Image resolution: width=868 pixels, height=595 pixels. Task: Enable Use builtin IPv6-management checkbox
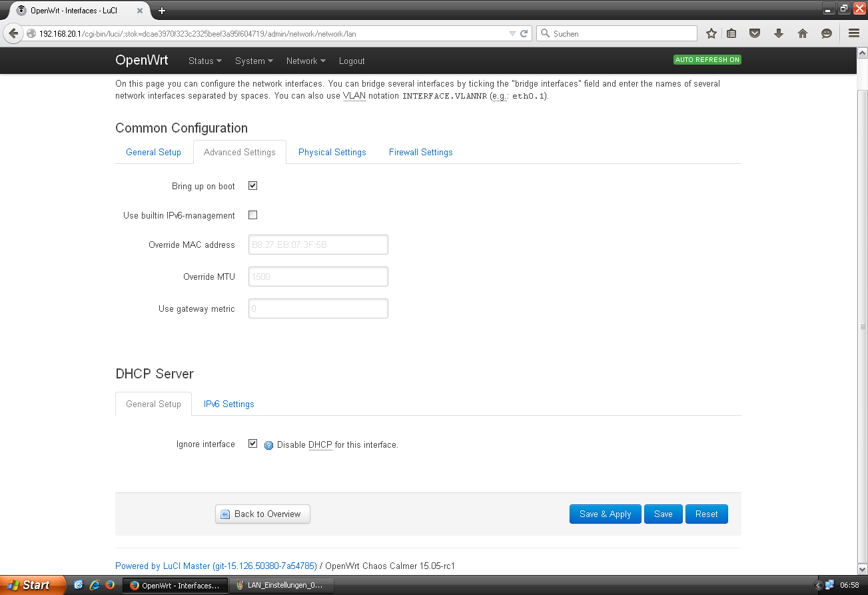[x=252, y=215]
